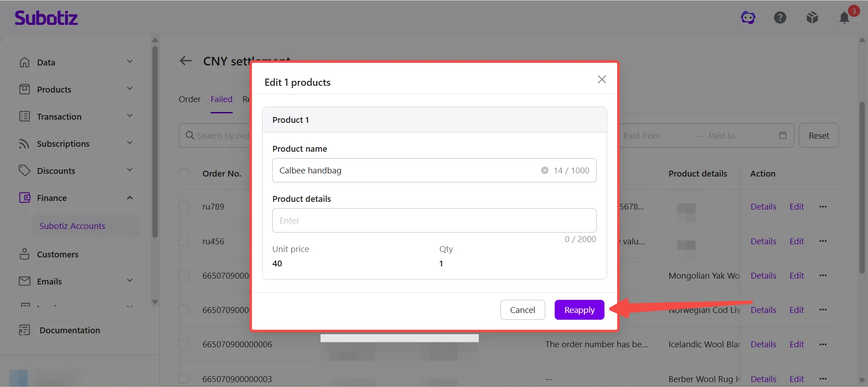Image resolution: width=868 pixels, height=387 pixels.
Task: Expand the Products menu chevron
Action: point(130,89)
